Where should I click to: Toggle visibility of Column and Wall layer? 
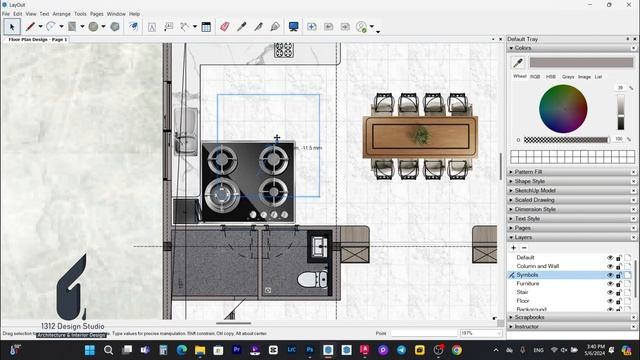pyautogui.click(x=610, y=266)
